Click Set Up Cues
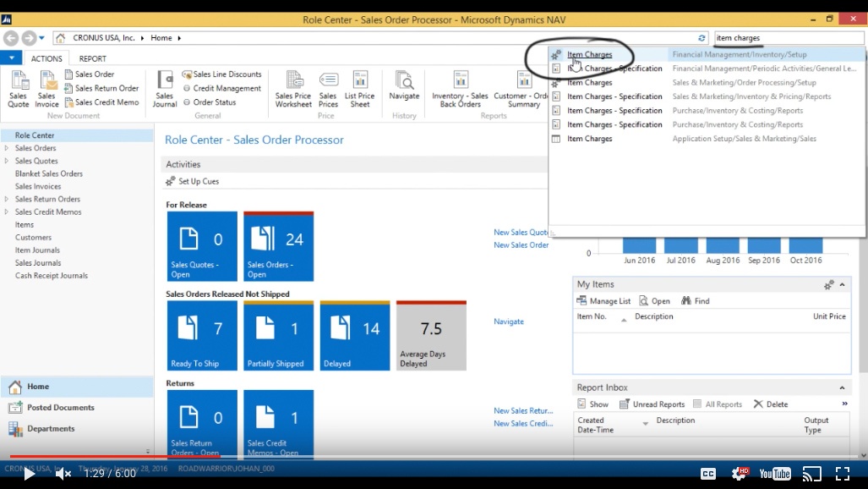 [x=193, y=181]
